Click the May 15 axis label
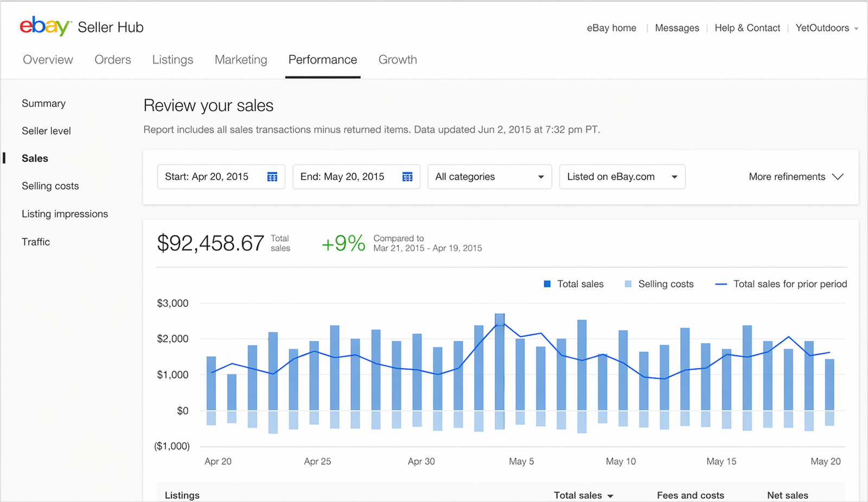Image resolution: width=868 pixels, height=502 pixels. point(721,461)
